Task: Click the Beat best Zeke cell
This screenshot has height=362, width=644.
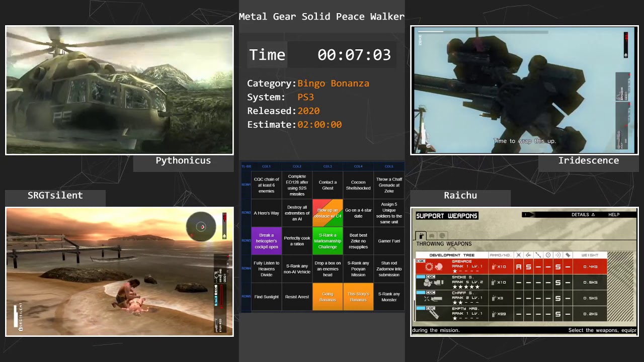Action: pyautogui.click(x=358, y=241)
